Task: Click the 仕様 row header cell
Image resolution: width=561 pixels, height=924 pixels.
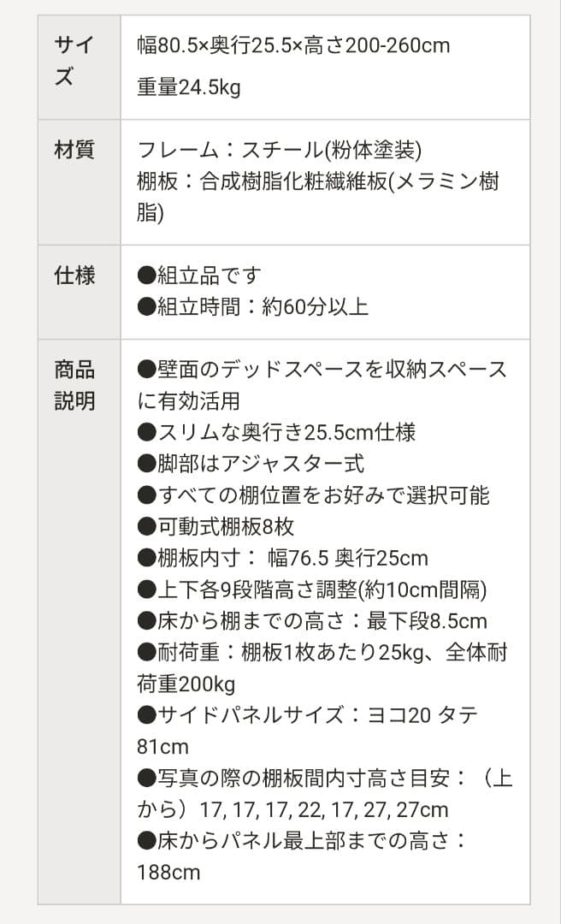Action: (x=74, y=275)
